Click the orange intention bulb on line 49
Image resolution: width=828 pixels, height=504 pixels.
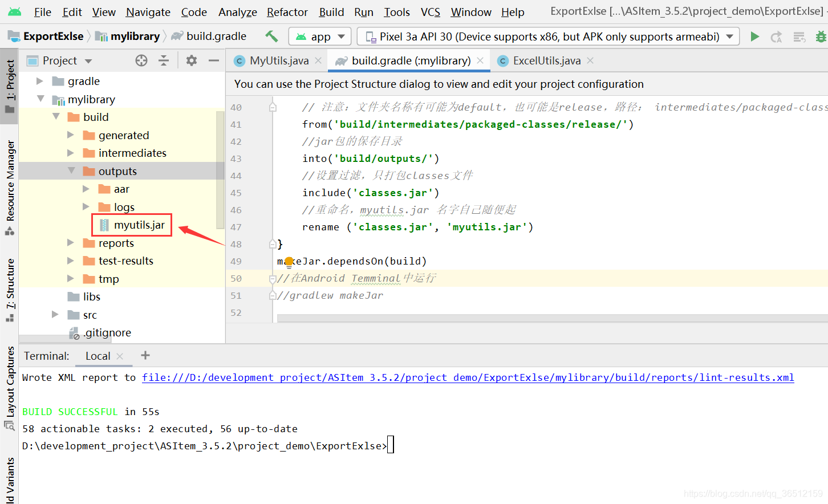[x=289, y=262]
